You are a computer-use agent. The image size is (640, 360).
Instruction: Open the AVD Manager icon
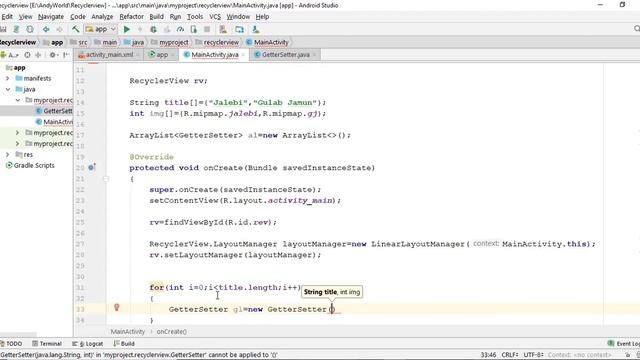pyautogui.click(x=223, y=29)
